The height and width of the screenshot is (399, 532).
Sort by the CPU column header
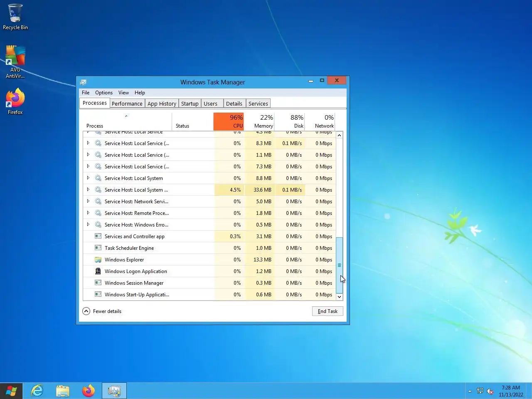(x=229, y=121)
